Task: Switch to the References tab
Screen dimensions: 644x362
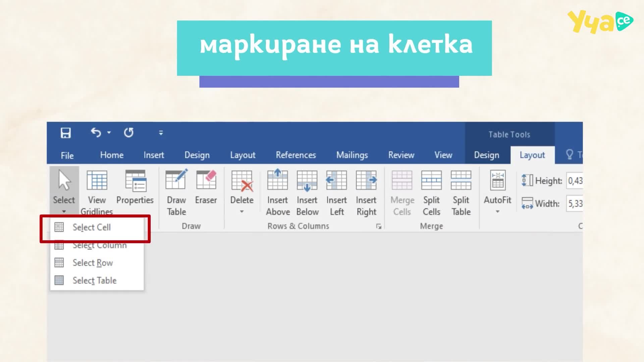Action: 296,155
